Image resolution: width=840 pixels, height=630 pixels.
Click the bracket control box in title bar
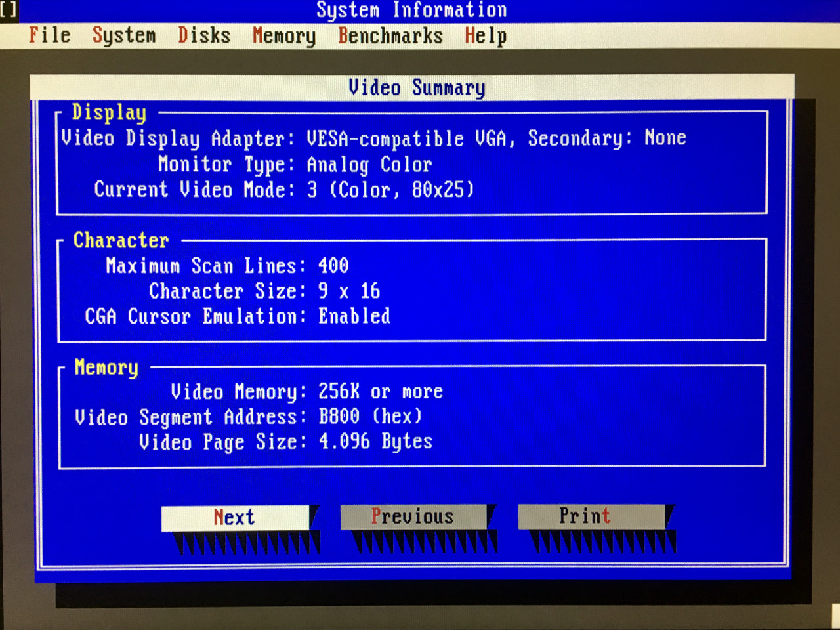[x=9, y=10]
